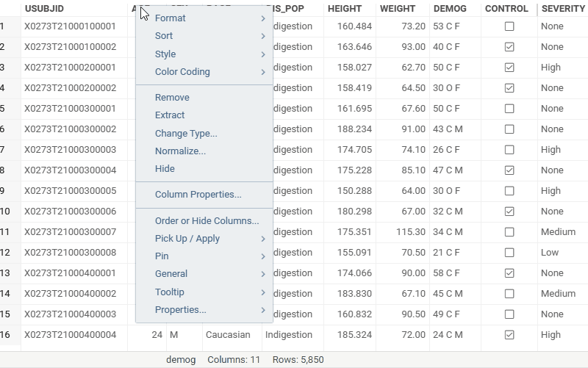Open the Format submenu
588x368 pixels.
tap(170, 18)
